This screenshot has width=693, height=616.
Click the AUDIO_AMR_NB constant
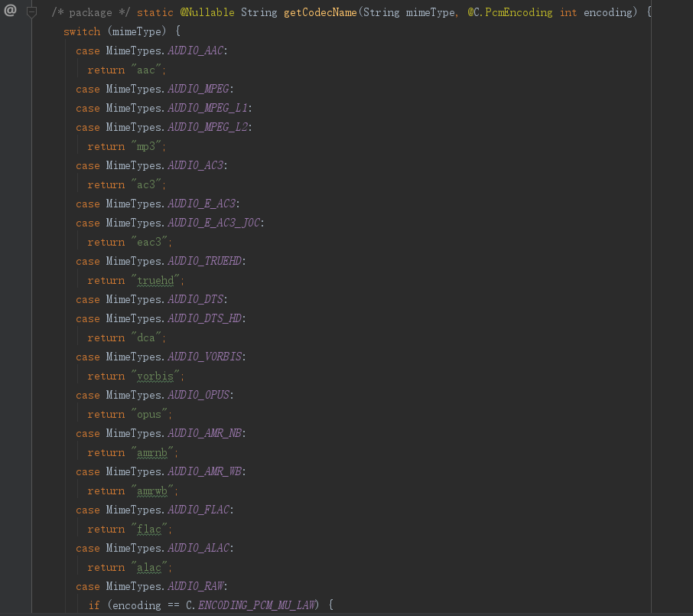point(205,433)
